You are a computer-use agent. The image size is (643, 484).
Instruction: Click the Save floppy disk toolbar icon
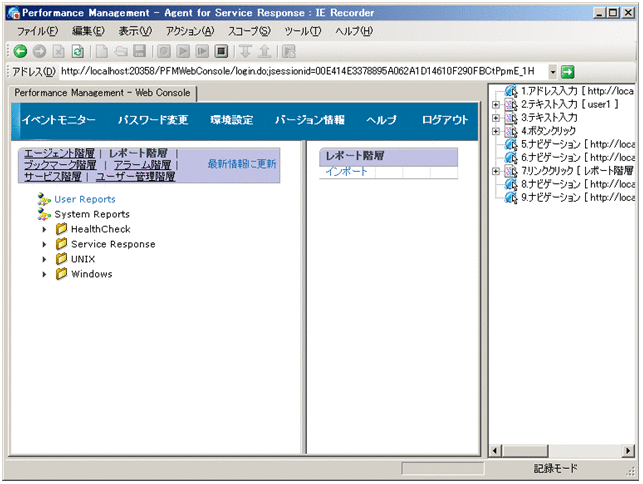(x=140, y=51)
